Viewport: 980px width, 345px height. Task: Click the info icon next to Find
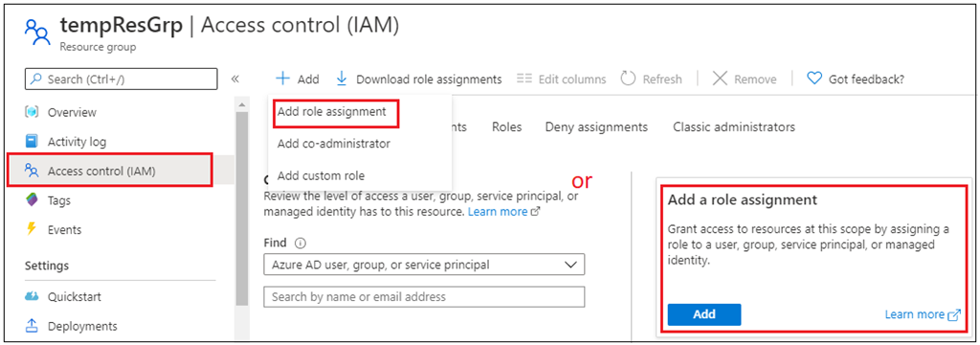click(300, 243)
